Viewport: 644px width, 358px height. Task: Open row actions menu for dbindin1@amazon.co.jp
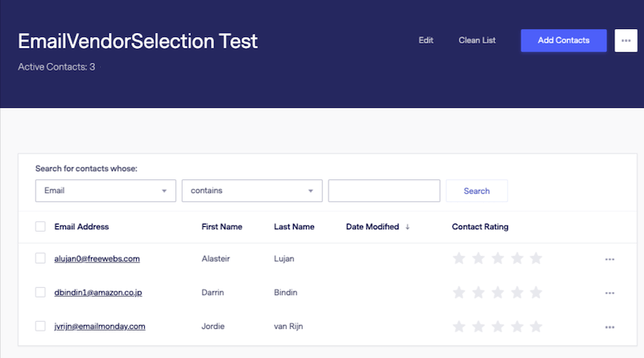pos(609,293)
